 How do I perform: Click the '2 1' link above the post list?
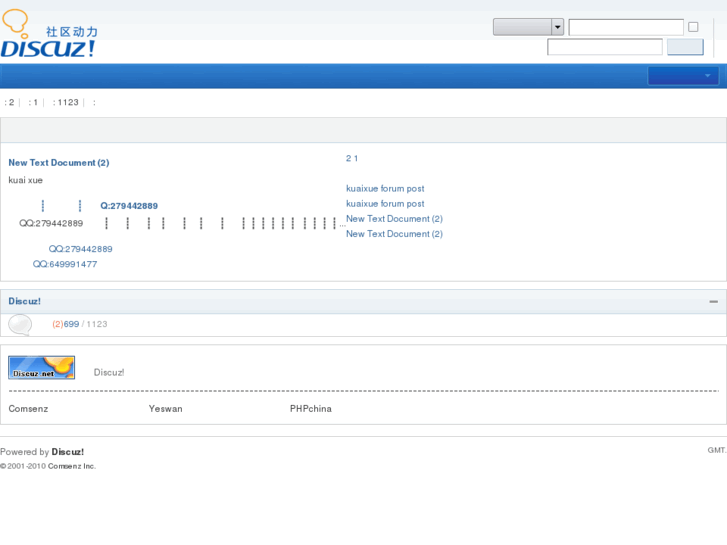pyautogui.click(x=352, y=159)
